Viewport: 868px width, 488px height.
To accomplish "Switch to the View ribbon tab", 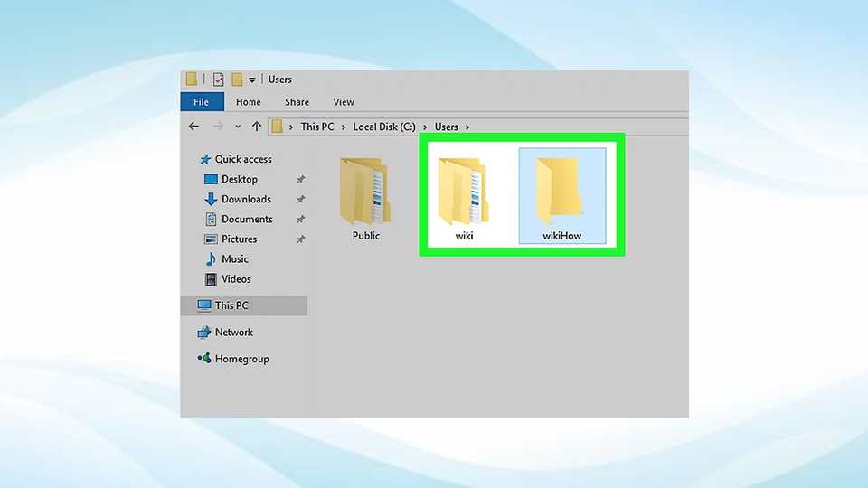I will pos(344,102).
